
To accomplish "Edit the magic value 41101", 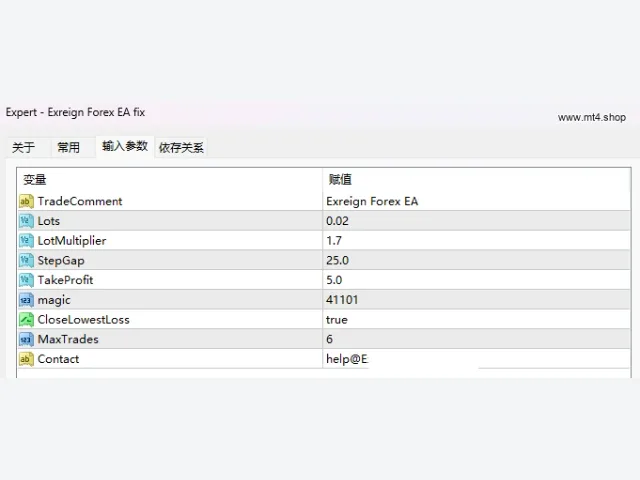I will [476, 300].
